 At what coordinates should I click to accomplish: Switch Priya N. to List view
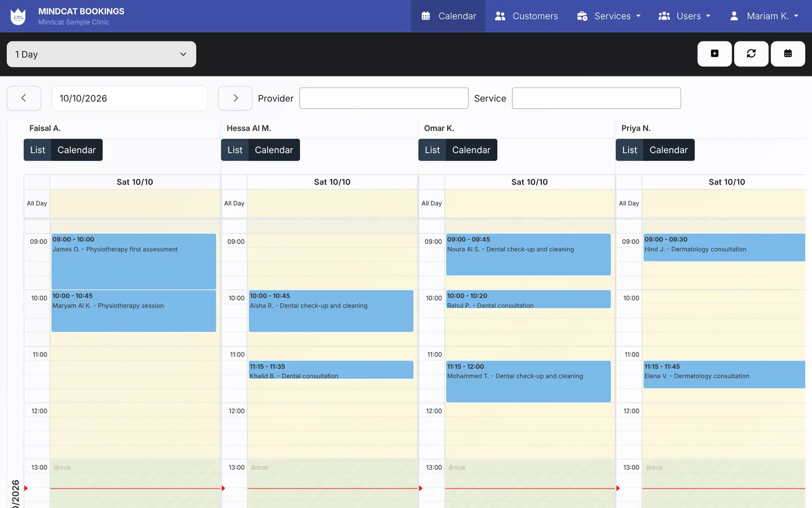(629, 150)
